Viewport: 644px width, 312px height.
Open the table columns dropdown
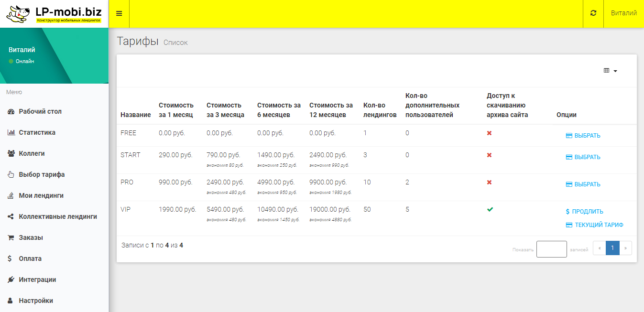611,71
